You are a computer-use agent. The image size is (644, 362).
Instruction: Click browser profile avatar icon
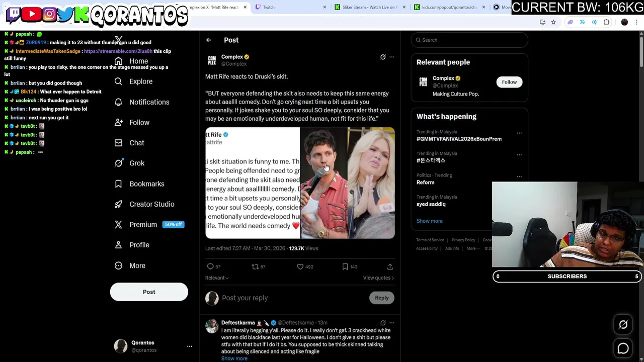pyautogui.click(x=625, y=22)
